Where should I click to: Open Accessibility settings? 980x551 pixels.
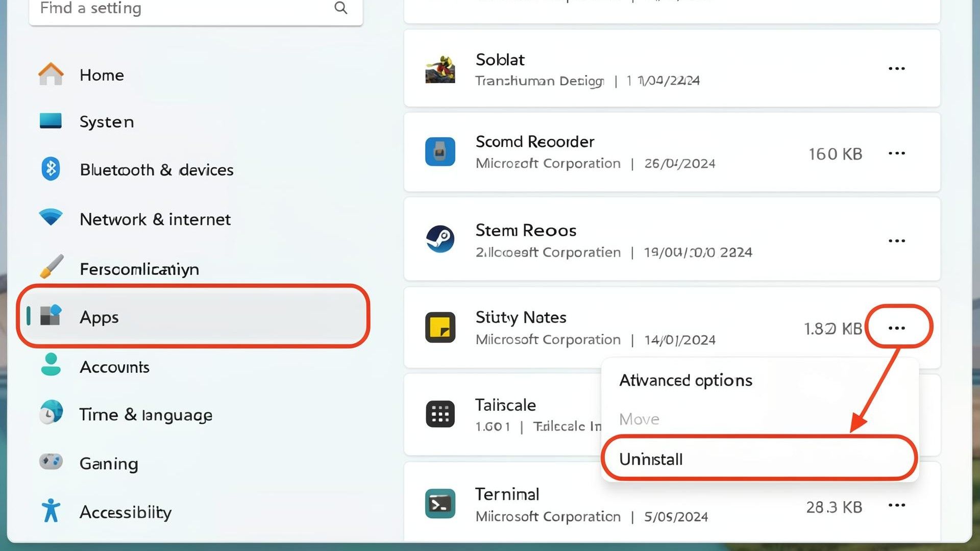coord(126,512)
